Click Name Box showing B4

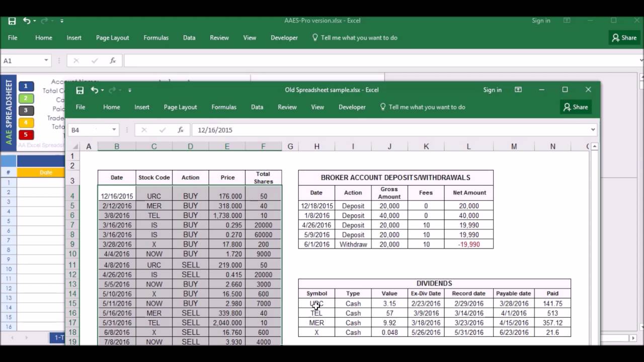pos(89,130)
